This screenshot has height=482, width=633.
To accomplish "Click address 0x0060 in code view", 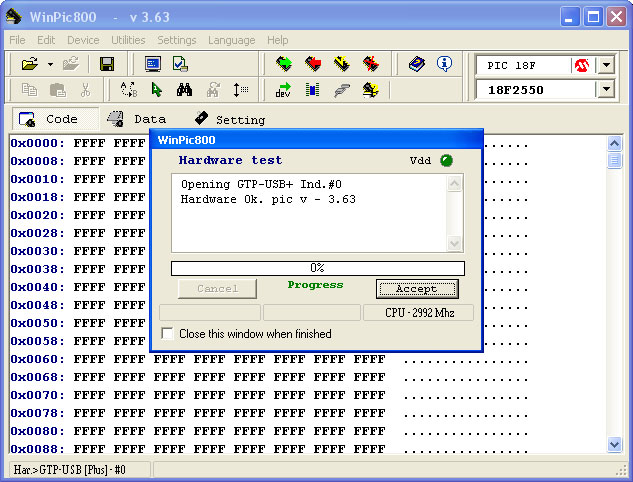I will point(37,359).
